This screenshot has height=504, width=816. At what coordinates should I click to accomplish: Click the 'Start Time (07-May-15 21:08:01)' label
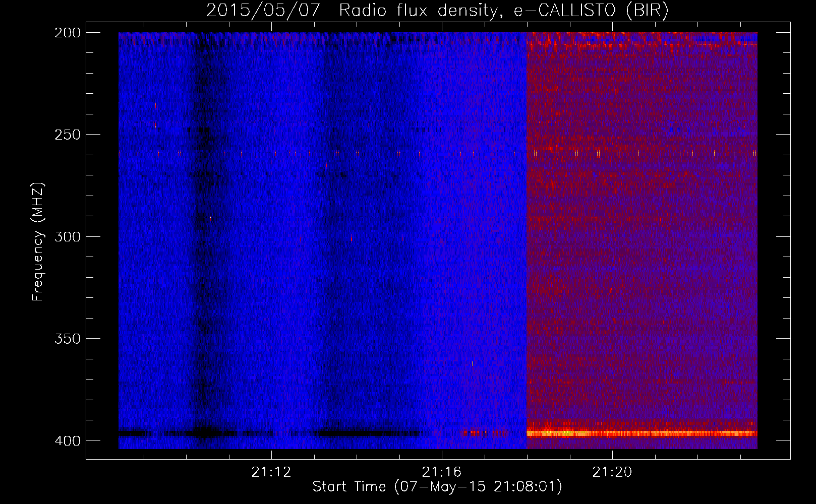(x=437, y=487)
